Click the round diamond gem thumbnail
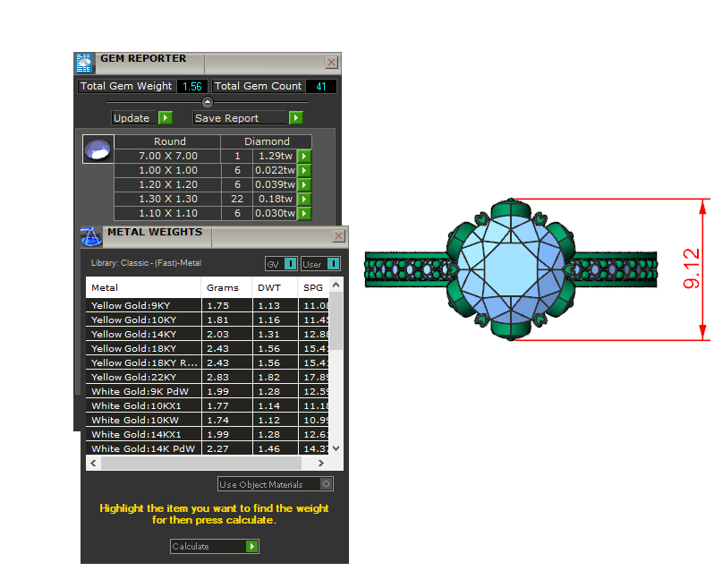This screenshot has width=714, height=588. [98, 149]
